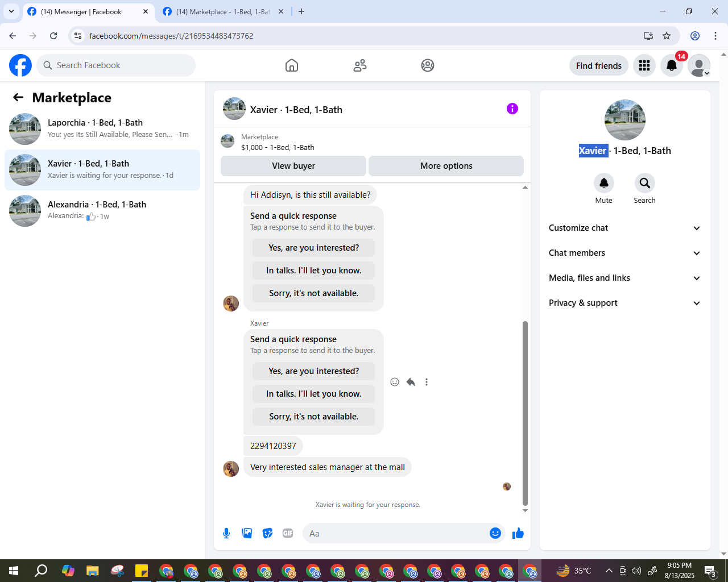Attach a photo file icon
Viewport: 728px width, 582px height.
click(x=247, y=533)
